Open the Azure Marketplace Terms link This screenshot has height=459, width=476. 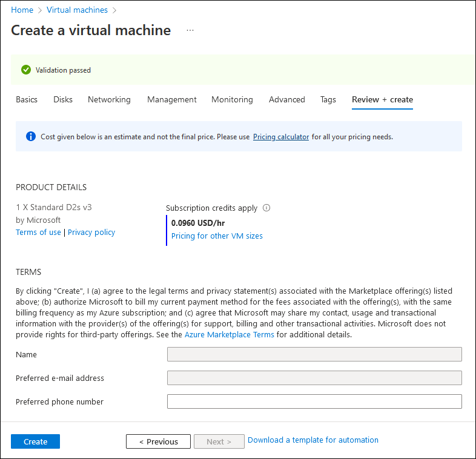coord(230,334)
